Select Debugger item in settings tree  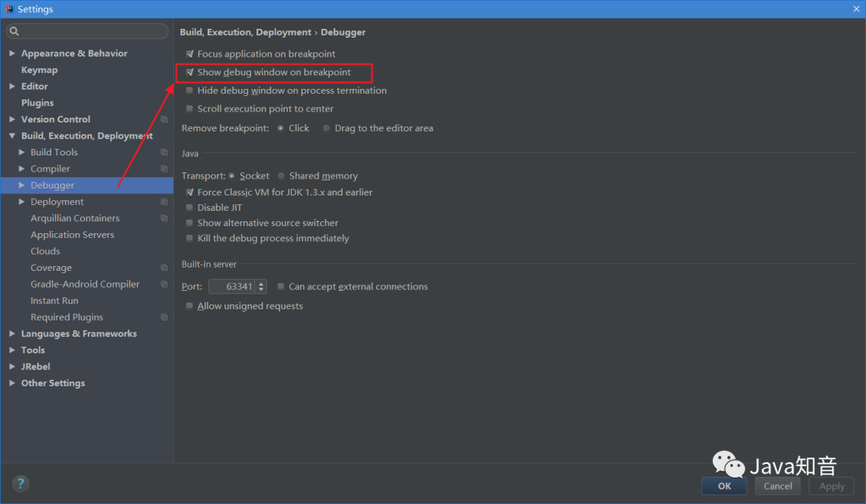tap(52, 185)
